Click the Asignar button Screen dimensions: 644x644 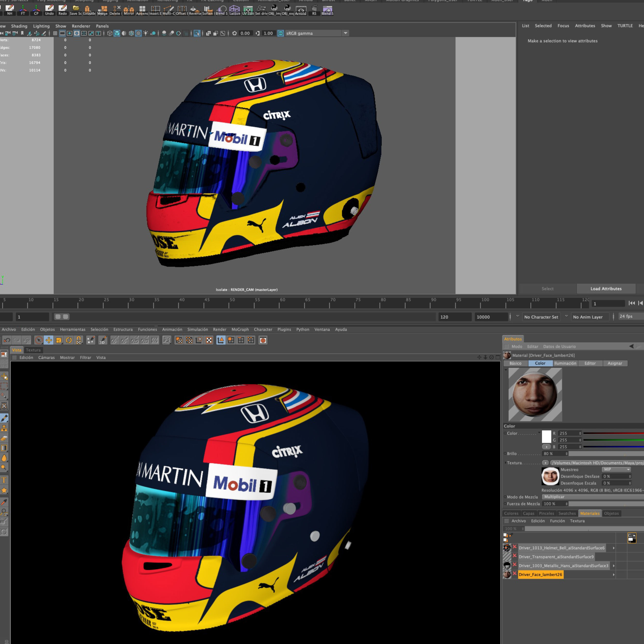click(x=615, y=363)
